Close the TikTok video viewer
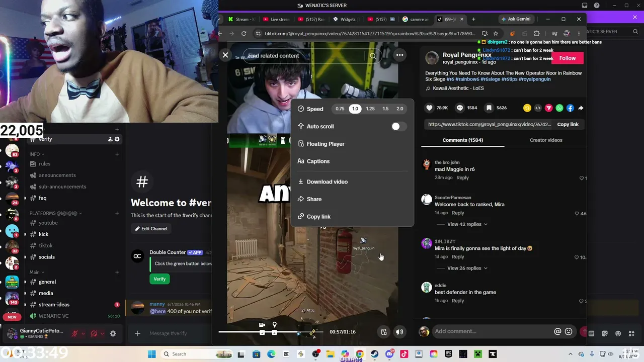Viewport: 644px width, 362px height. point(225,55)
